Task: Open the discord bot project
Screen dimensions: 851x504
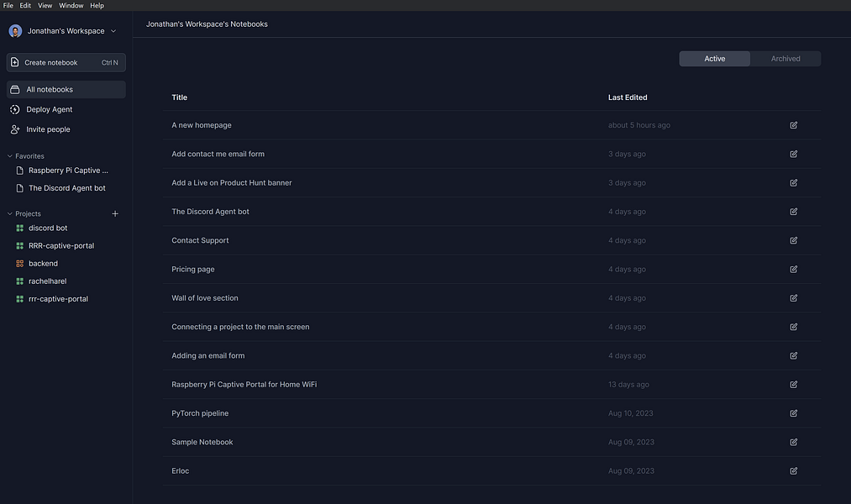Action: (48, 228)
